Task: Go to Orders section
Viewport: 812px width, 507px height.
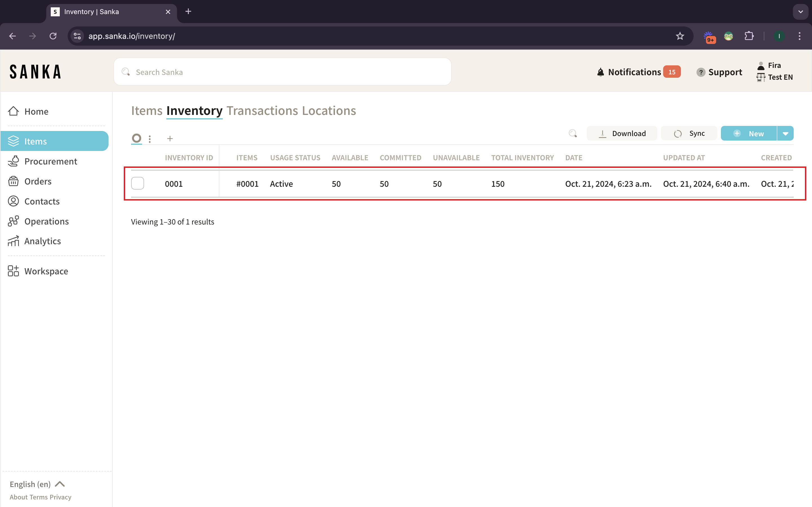Action: pos(37,181)
